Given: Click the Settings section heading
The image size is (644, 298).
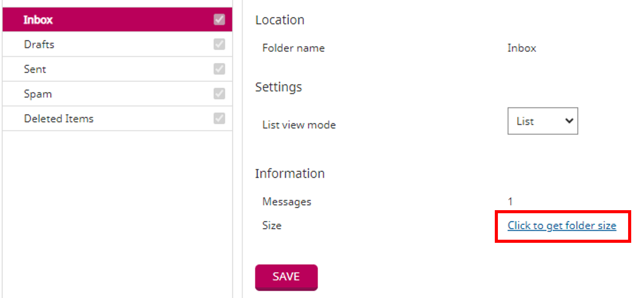Looking at the screenshot, I should [x=279, y=87].
